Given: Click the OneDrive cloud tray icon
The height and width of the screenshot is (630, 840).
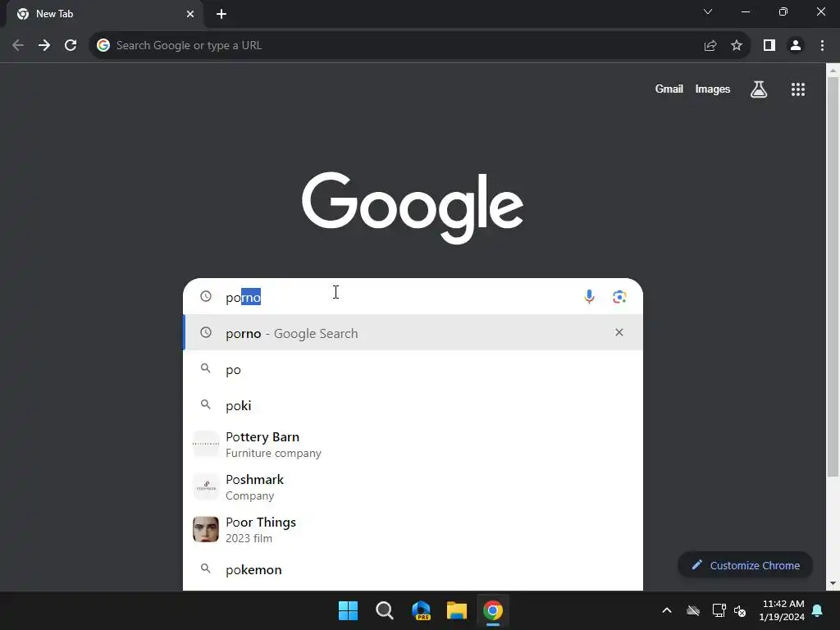Looking at the screenshot, I should pyautogui.click(x=693, y=610).
